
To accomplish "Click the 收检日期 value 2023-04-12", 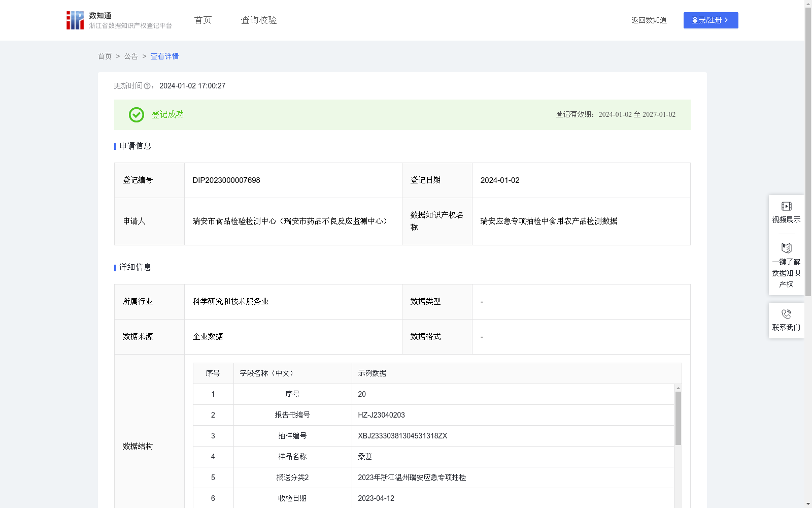I will pyautogui.click(x=376, y=498).
